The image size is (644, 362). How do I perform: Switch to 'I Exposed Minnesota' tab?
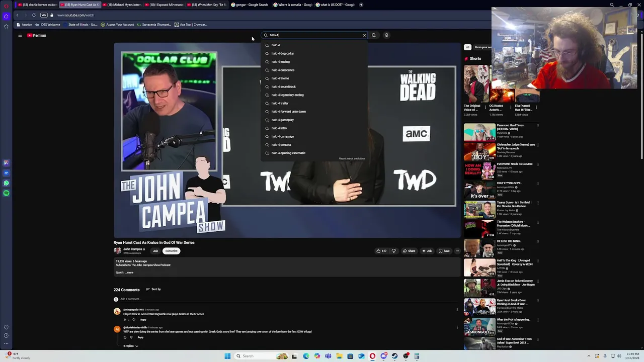point(164,5)
